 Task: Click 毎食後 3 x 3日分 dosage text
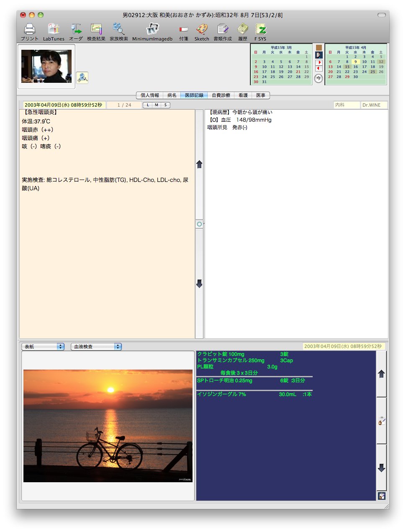pyautogui.click(x=239, y=373)
